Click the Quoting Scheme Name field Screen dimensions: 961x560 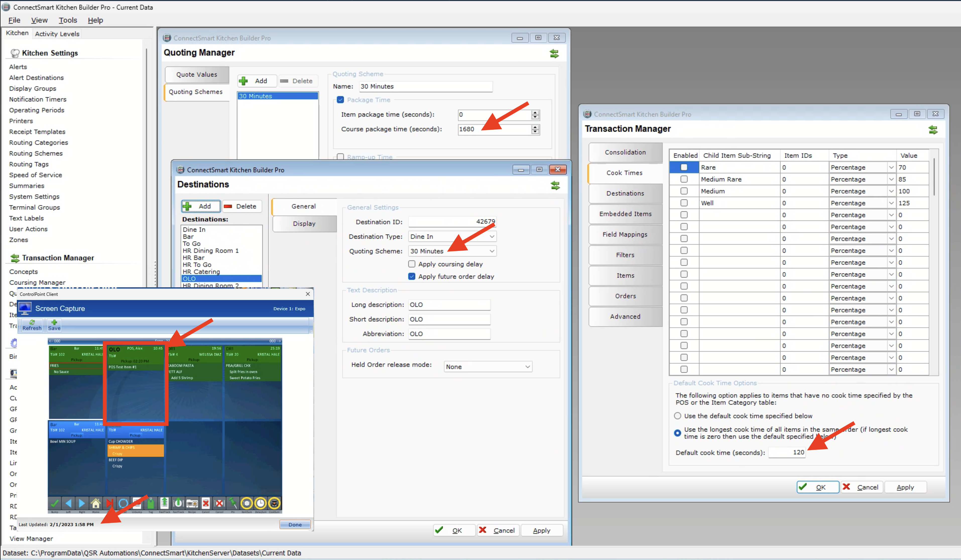click(x=426, y=86)
